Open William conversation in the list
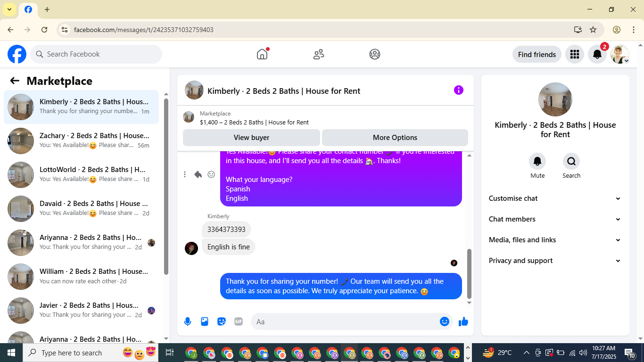Image resolution: width=644 pixels, height=362 pixels. tap(82, 276)
